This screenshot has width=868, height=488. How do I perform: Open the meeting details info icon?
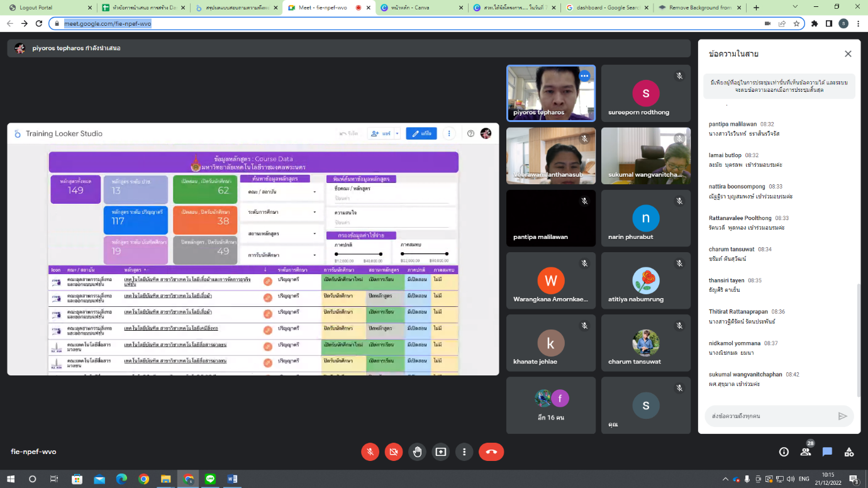(784, 452)
